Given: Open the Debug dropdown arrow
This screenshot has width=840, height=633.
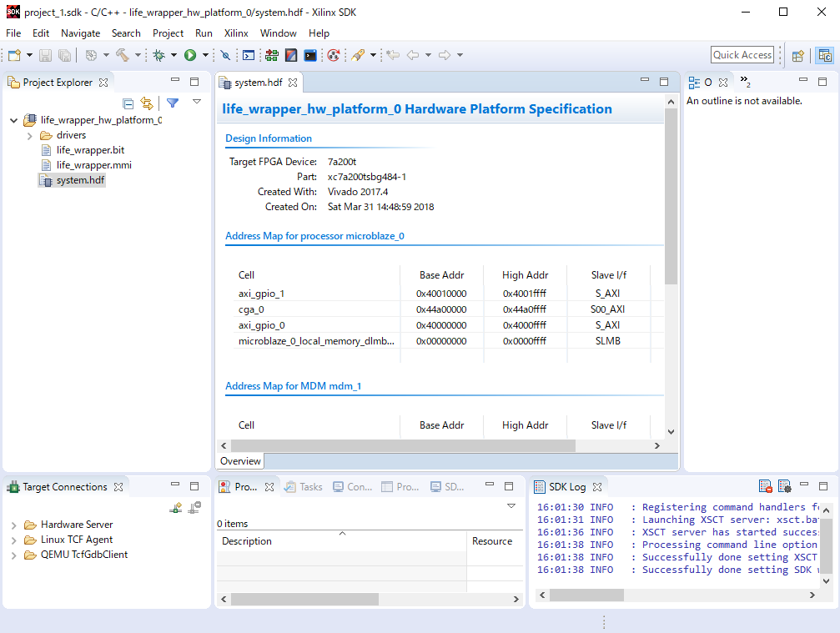Looking at the screenshot, I should click(174, 55).
